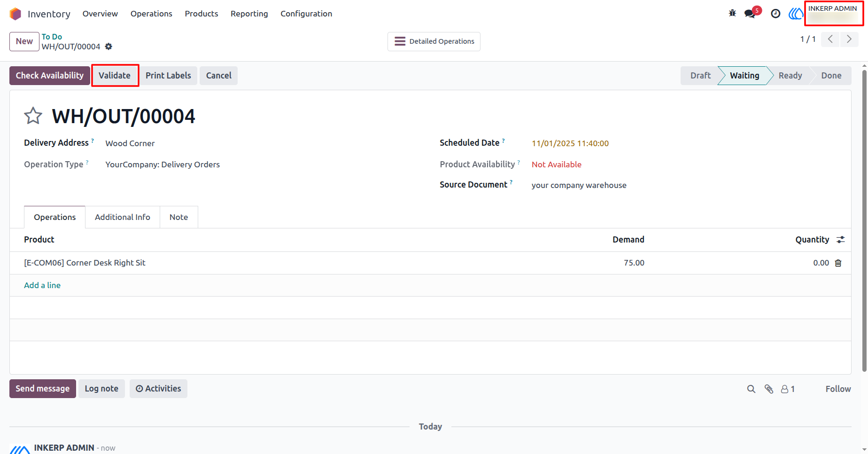This screenshot has width=868, height=454.
Task: Open the Products menu
Action: tap(201, 14)
